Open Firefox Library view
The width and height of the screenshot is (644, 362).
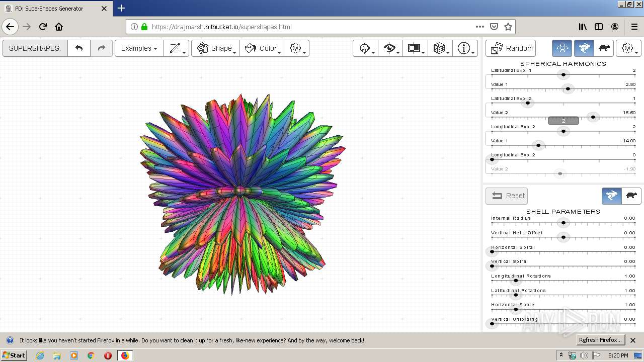click(583, 27)
